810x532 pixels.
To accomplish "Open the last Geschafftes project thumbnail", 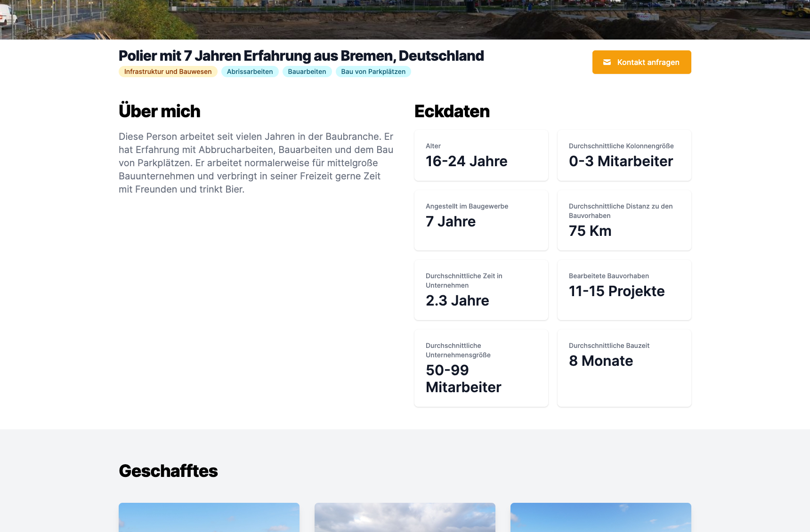I will pyautogui.click(x=601, y=517).
